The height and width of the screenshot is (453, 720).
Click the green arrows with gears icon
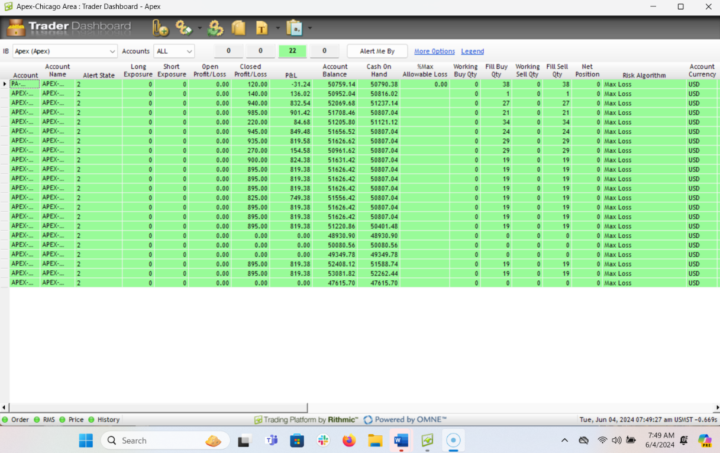(215, 28)
